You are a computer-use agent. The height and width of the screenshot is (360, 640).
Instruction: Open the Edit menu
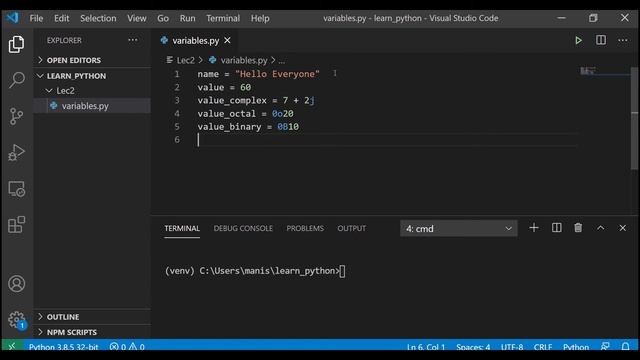(61, 18)
